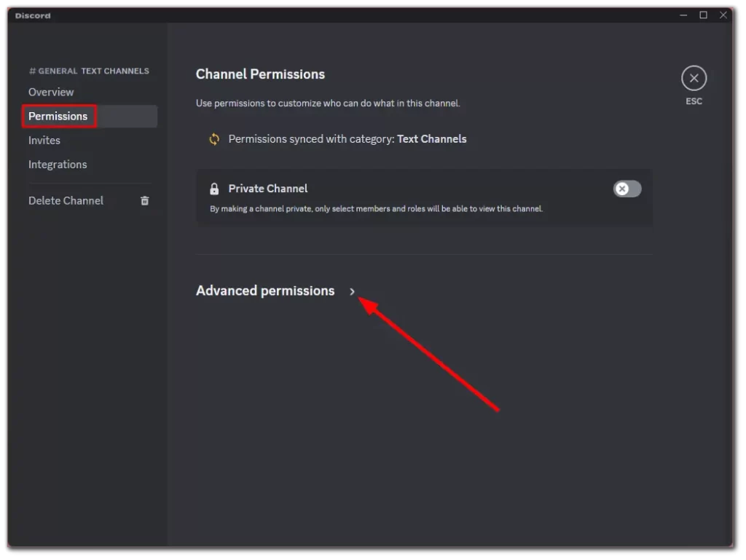The image size is (746, 560).
Task: Go to the Integrations section
Action: 58,165
